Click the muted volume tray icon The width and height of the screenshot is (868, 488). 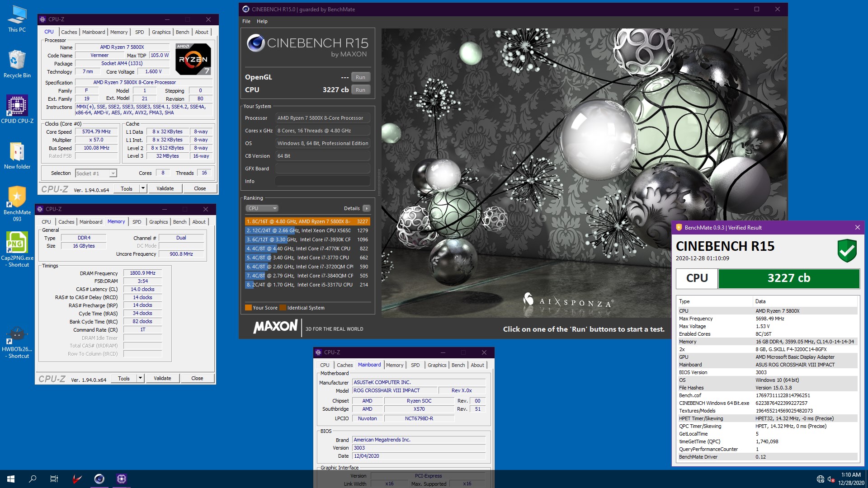click(x=831, y=479)
